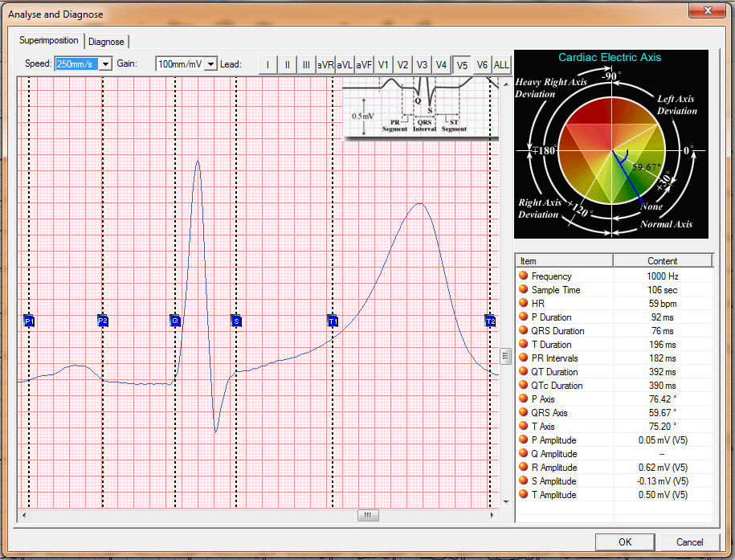Click the ECG segment reference diagram
This screenshot has height=560, width=735.
coord(420,108)
